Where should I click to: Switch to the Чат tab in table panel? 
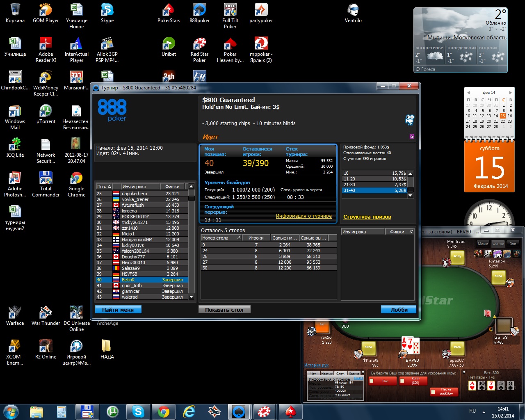(x=313, y=374)
